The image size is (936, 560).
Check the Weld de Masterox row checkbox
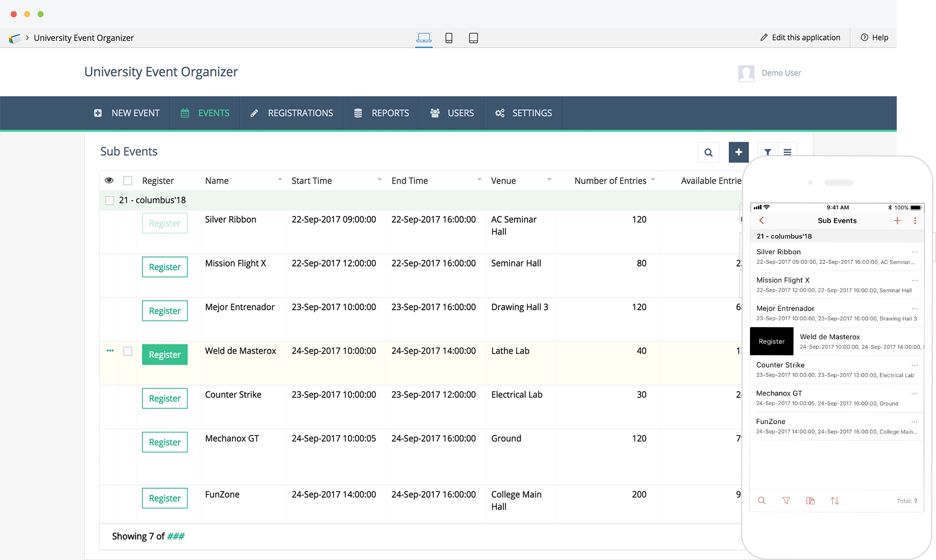point(128,351)
